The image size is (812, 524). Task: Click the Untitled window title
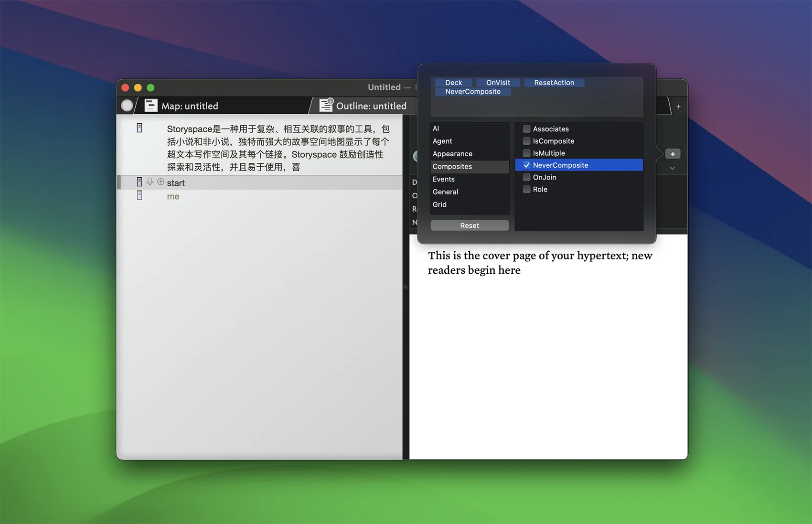384,87
